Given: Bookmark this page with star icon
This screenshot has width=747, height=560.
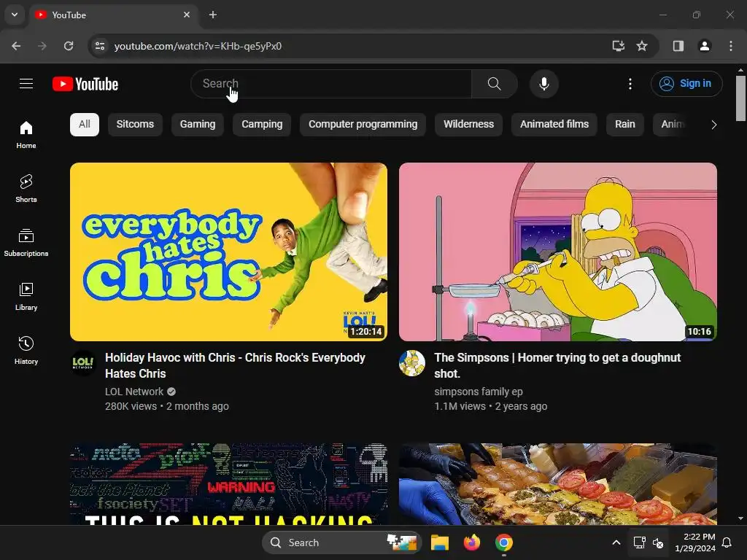Looking at the screenshot, I should click(x=642, y=46).
